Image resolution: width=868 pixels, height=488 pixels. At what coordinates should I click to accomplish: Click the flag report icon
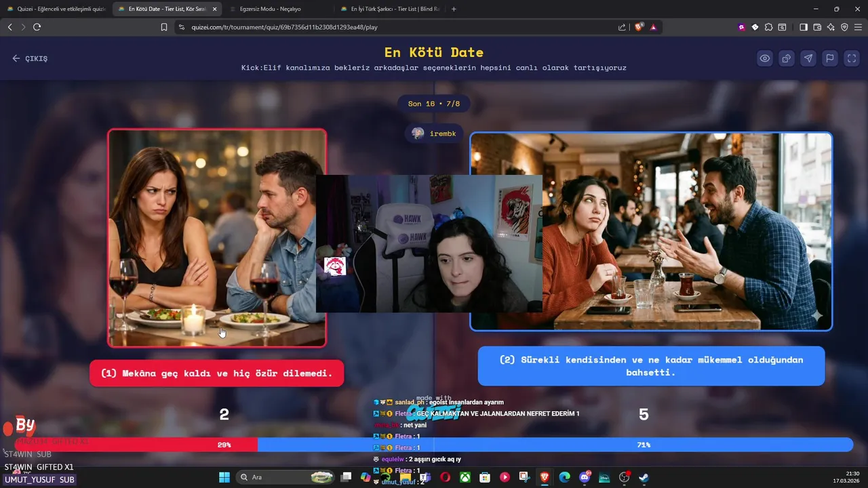click(x=830, y=58)
